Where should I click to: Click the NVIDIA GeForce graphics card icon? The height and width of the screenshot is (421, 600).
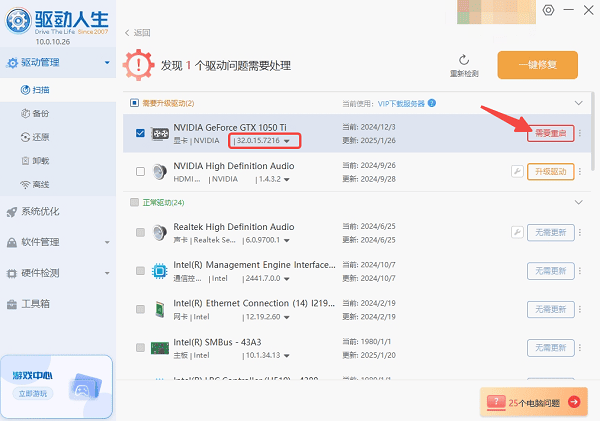pyautogui.click(x=160, y=134)
